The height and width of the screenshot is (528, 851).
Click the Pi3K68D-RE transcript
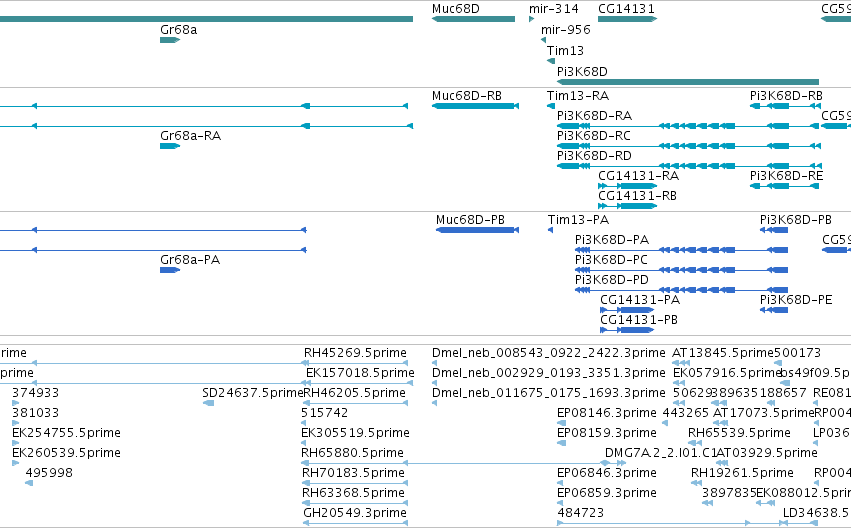(784, 186)
